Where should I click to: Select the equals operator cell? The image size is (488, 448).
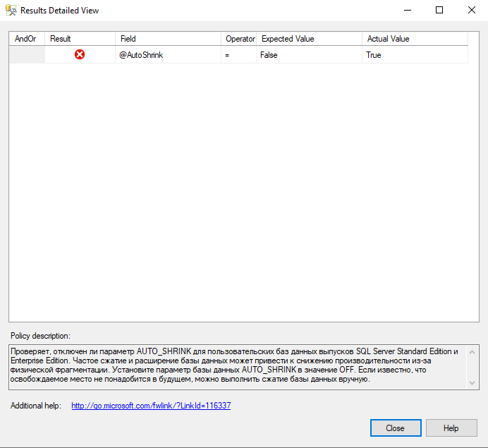(x=238, y=55)
